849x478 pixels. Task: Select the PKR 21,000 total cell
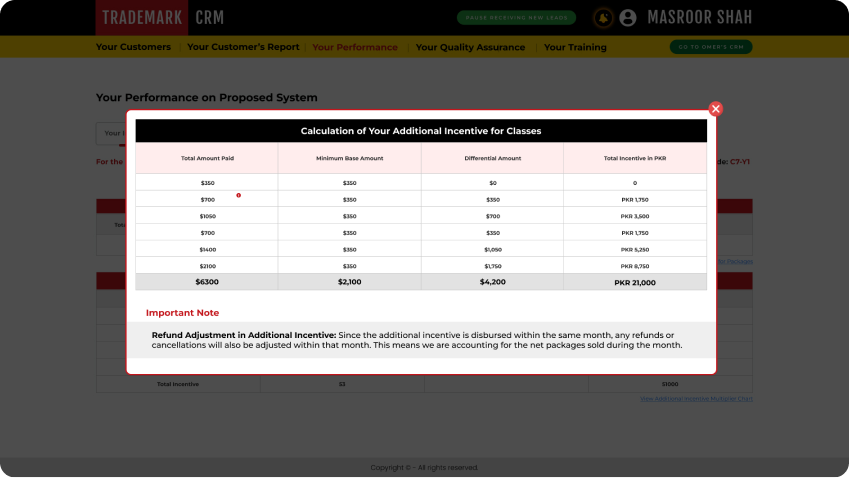point(634,283)
